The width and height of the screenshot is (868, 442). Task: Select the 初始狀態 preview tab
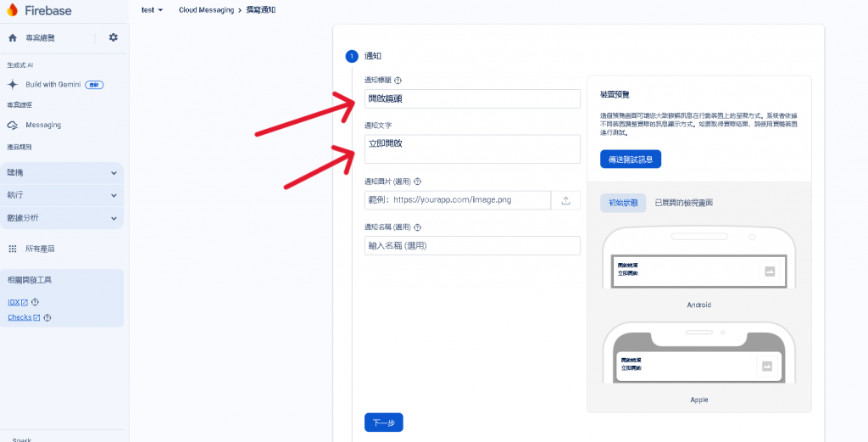(x=623, y=204)
